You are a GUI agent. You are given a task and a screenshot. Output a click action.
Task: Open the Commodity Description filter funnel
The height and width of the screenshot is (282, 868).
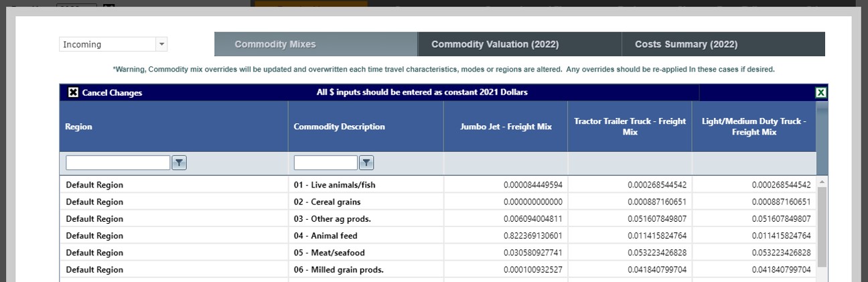pyautogui.click(x=366, y=163)
